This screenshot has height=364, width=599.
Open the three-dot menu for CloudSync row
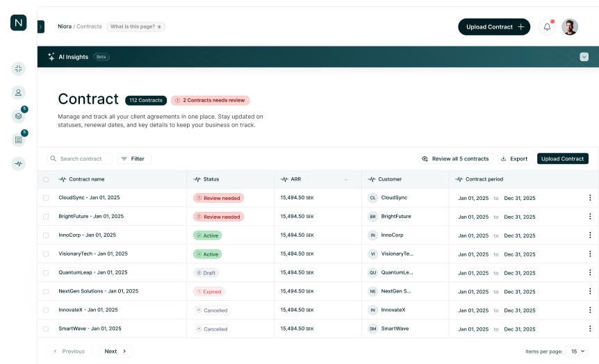click(x=590, y=198)
